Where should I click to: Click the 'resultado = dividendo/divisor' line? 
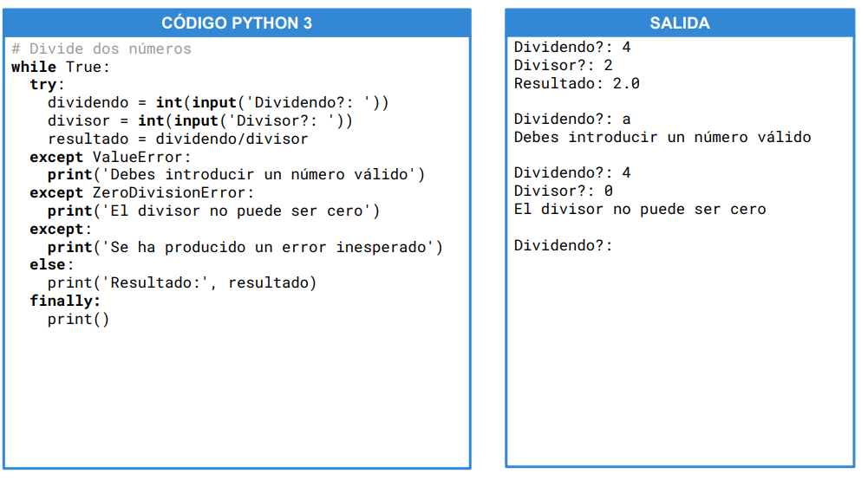178,139
